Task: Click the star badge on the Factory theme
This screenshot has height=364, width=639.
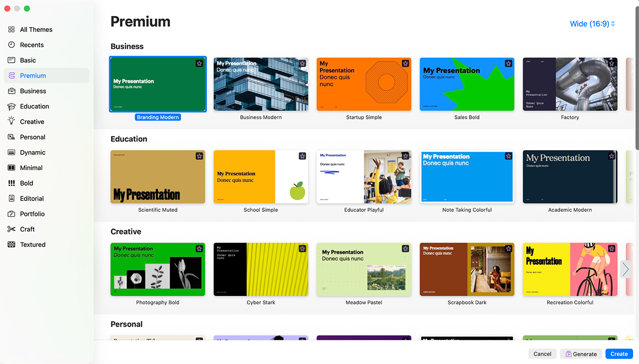Action: tap(611, 63)
